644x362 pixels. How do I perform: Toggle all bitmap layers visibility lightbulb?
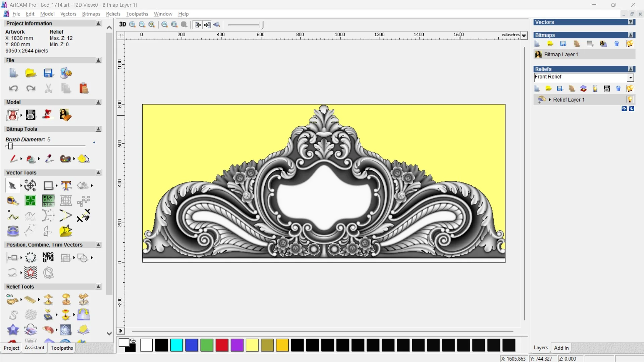click(x=630, y=44)
